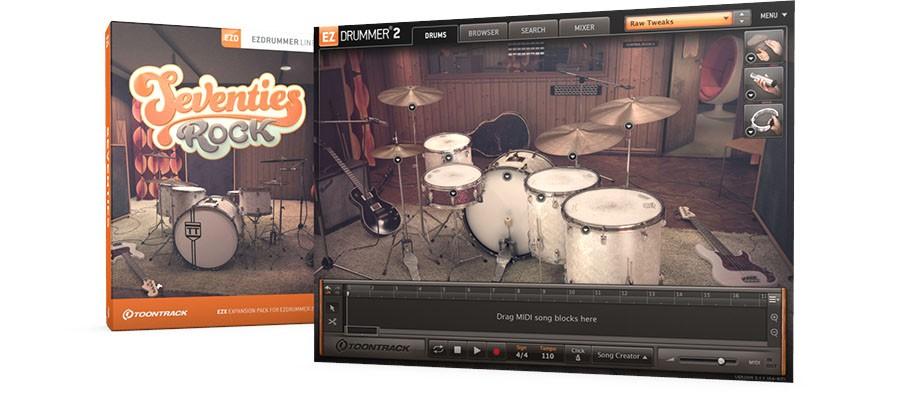Open the kick drum dropdown arrow
The image size is (898, 403).
[x=507, y=176]
